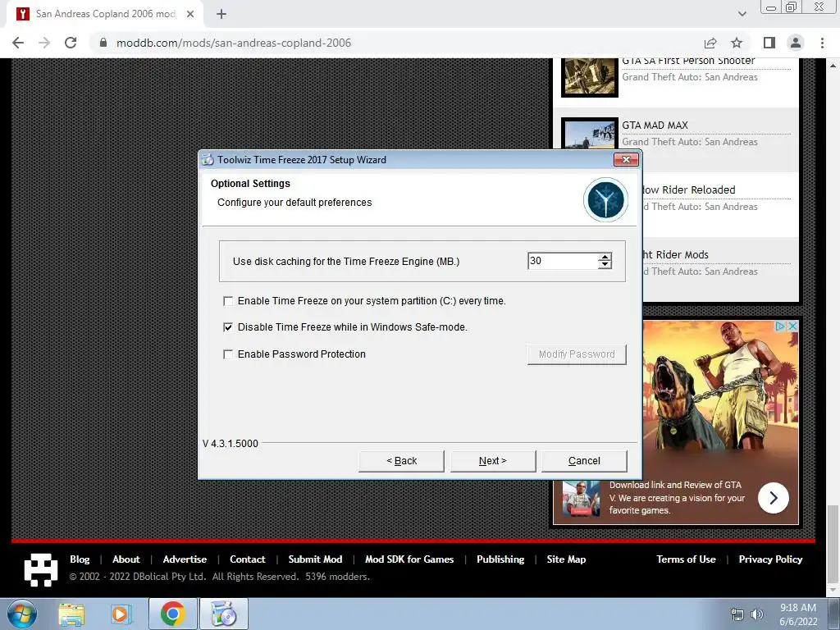The height and width of the screenshot is (630, 840).
Task: Click the GTA V ad thumbnail image
Action: pos(582,498)
